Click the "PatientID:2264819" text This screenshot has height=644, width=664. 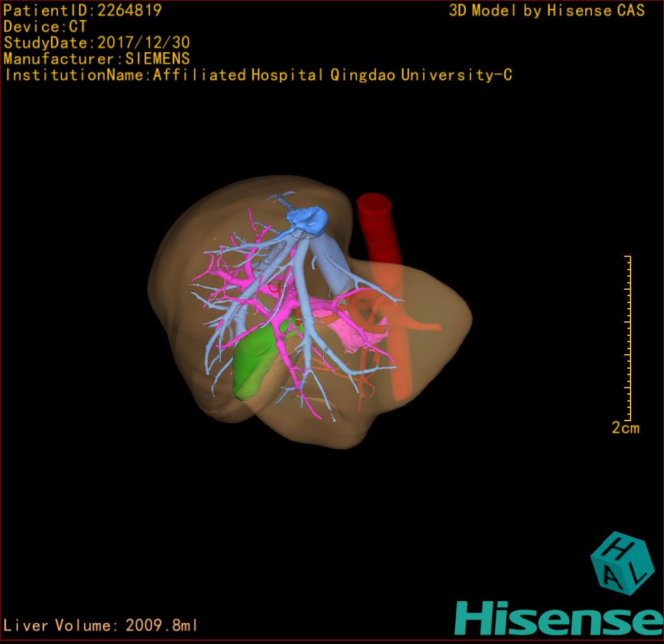[82, 10]
